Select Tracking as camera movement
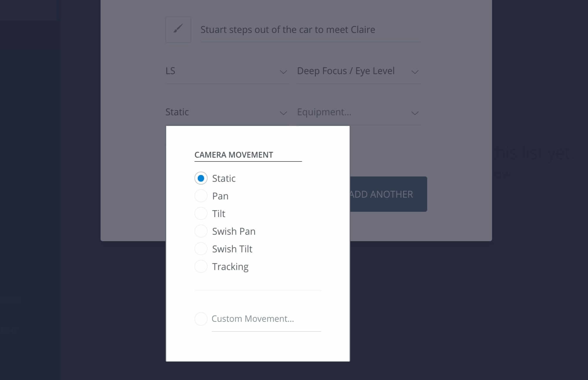Screen dimensions: 588x380 (201, 266)
